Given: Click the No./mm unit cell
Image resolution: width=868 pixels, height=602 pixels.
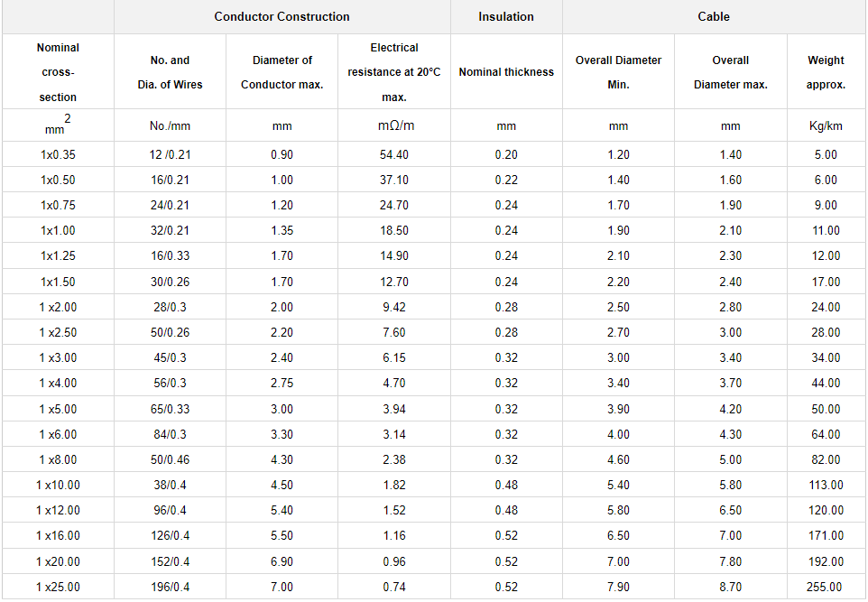Looking at the screenshot, I should (x=170, y=126).
